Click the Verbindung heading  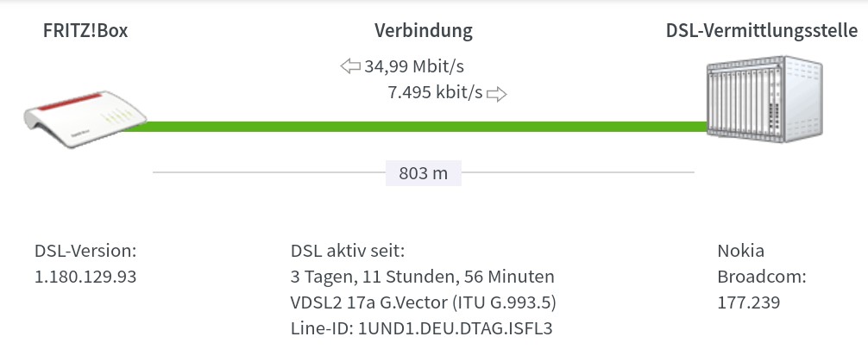(424, 30)
